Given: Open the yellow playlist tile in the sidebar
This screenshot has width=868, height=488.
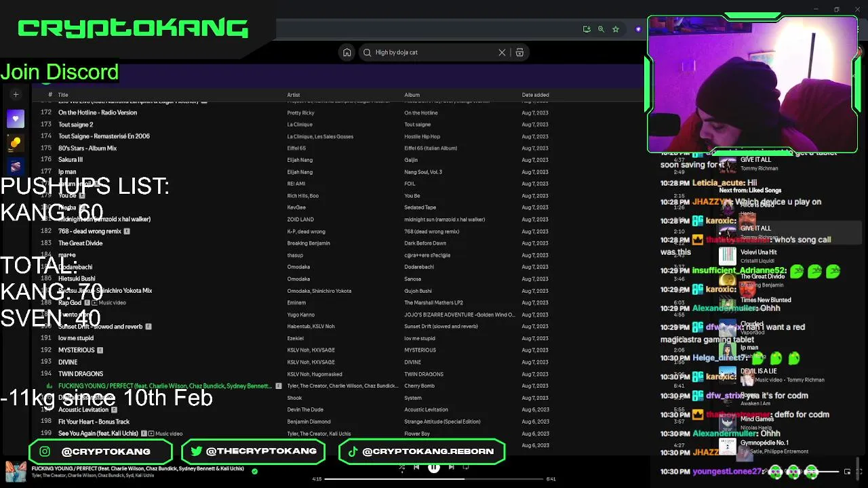Looking at the screenshot, I should click(x=16, y=142).
